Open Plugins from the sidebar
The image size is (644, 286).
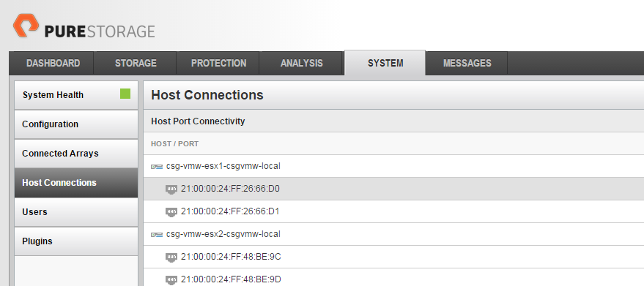(76, 241)
